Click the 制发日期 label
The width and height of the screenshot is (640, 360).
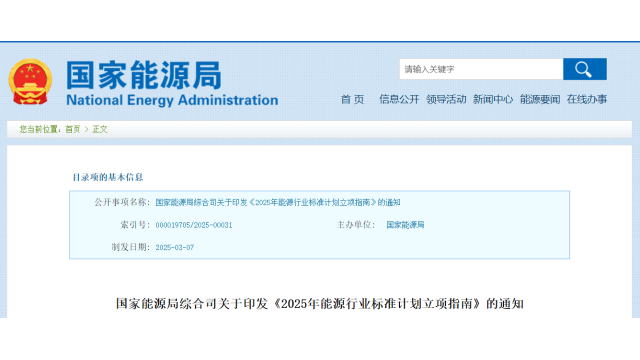click(x=131, y=247)
